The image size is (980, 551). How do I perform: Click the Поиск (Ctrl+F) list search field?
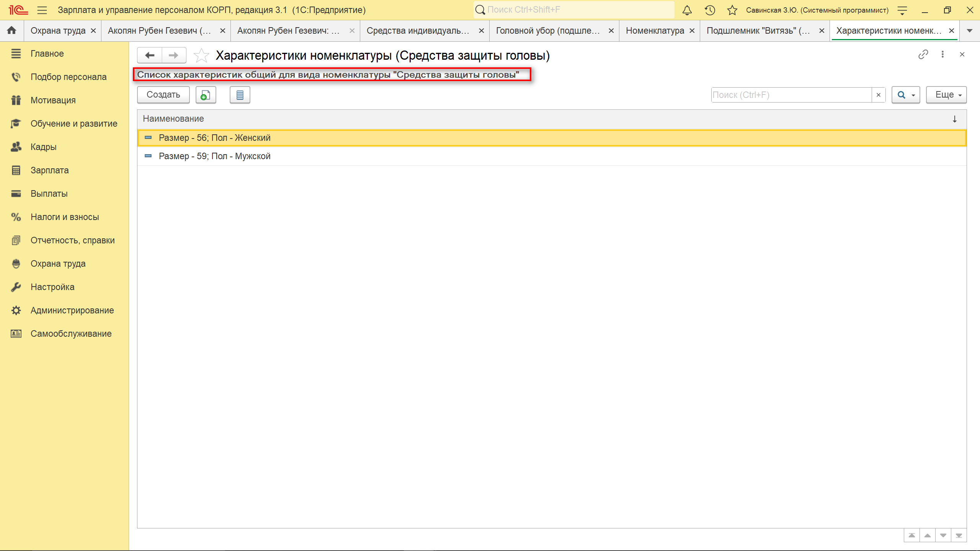click(x=791, y=95)
